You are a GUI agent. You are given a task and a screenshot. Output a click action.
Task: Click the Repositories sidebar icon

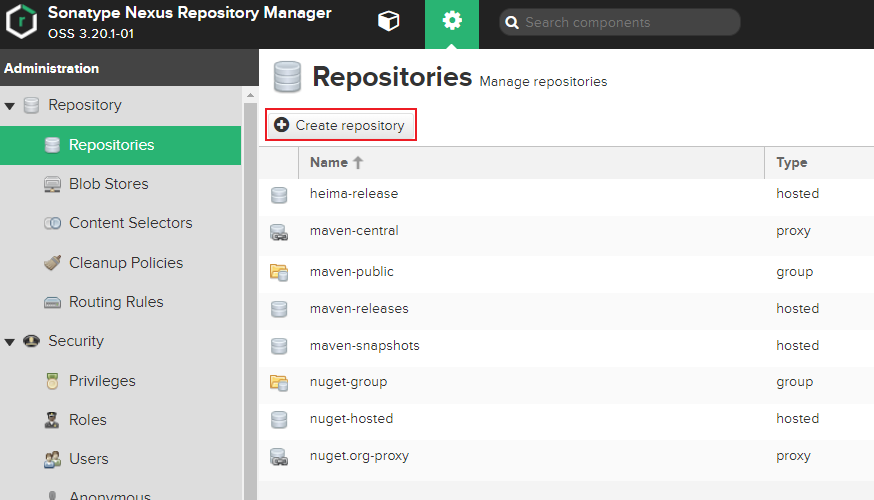[x=52, y=145]
